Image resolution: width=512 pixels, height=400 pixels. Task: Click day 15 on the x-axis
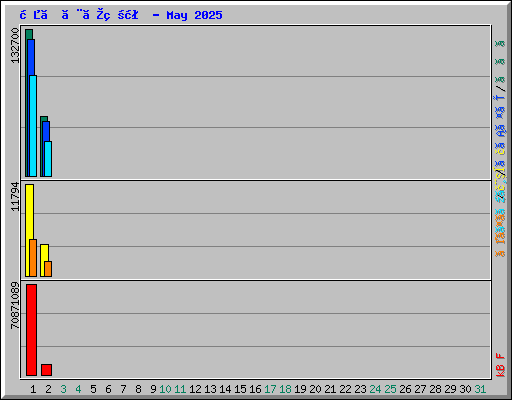(x=240, y=389)
